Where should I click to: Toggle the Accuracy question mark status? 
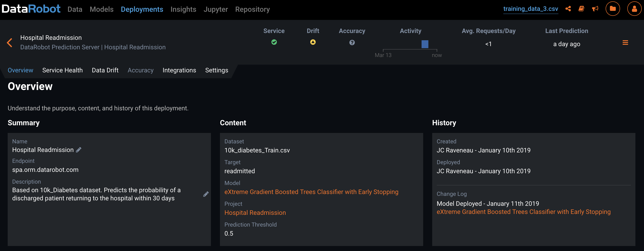click(x=352, y=42)
